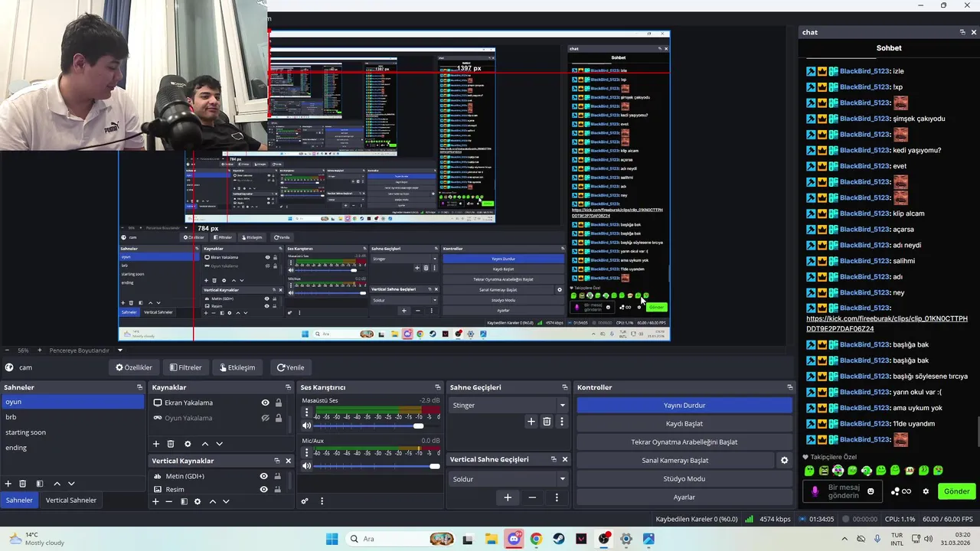The height and width of the screenshot is (551, 980).
Task: Start recording with Kaydı Başlat
Action: [x=684, y=423]
